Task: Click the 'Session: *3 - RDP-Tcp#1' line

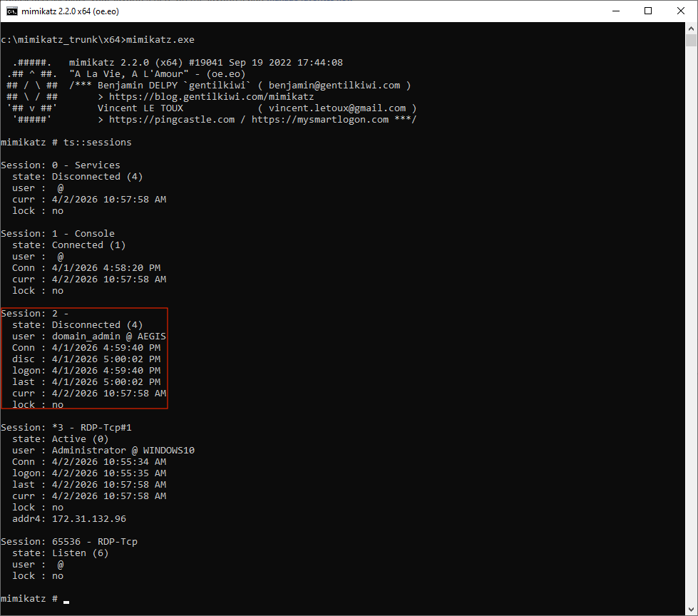Action: click(66, 428)
